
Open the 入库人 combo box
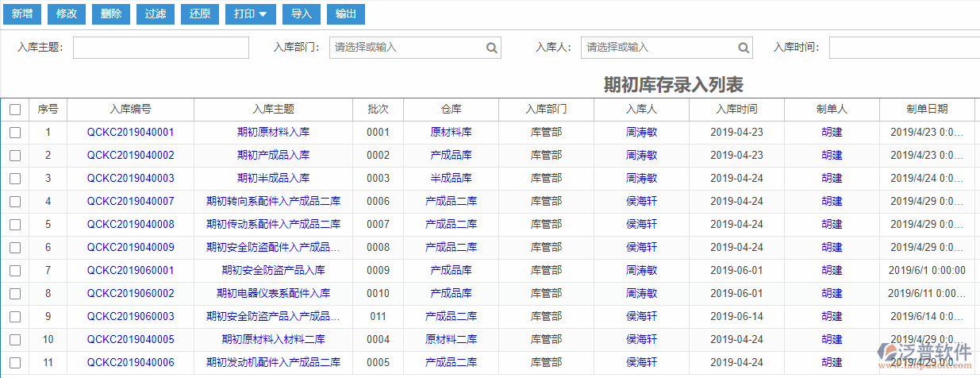click(659, 48)
